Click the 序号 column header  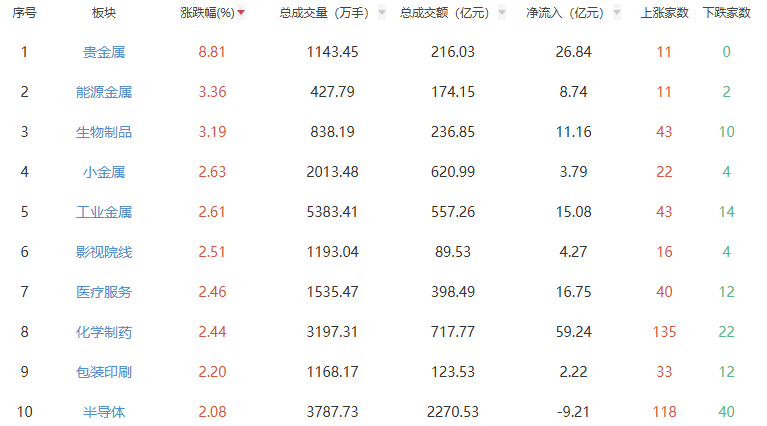pos(24,13)
